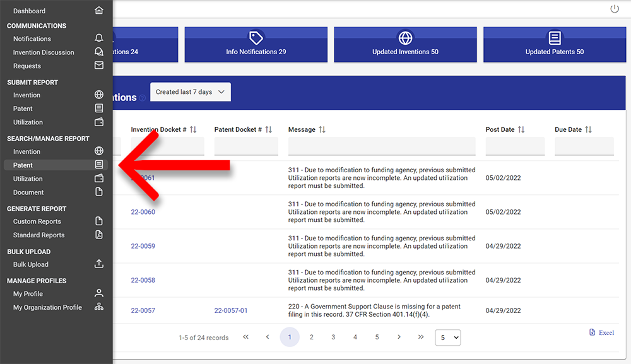This screenshot has width=631, height=364.
Task: Click the power logout icon
Action: (615, 9)
